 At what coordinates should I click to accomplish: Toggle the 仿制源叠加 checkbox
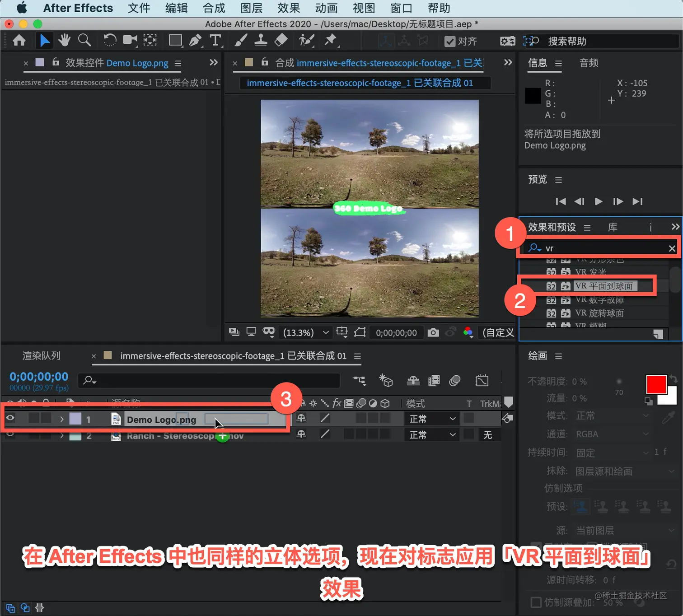pyautogui.click(x=536, y=602)
